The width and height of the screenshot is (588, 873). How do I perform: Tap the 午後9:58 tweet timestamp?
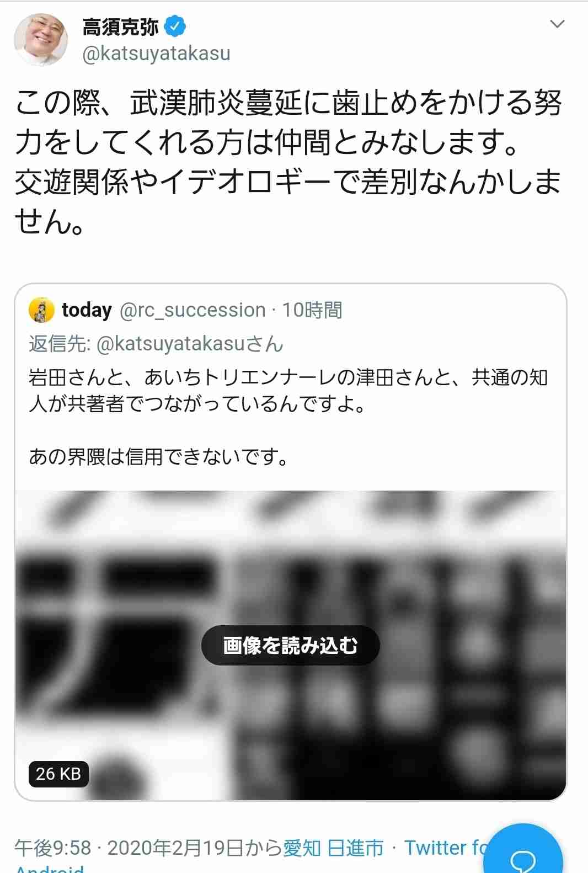(x=52, y=848)
